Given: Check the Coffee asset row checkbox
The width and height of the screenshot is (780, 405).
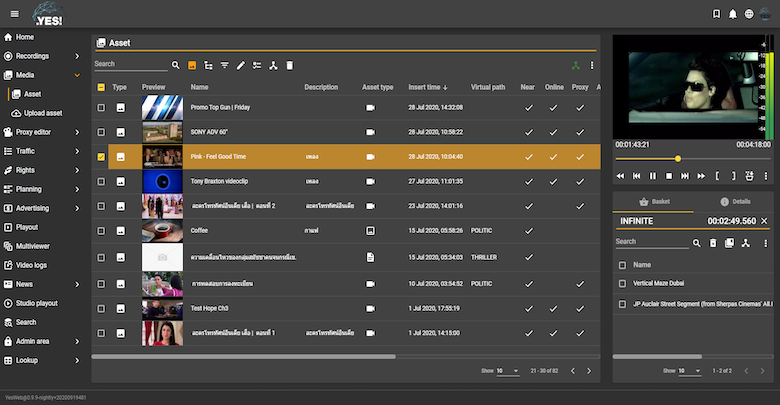Looking at the screenshot, I should (101, 230).
